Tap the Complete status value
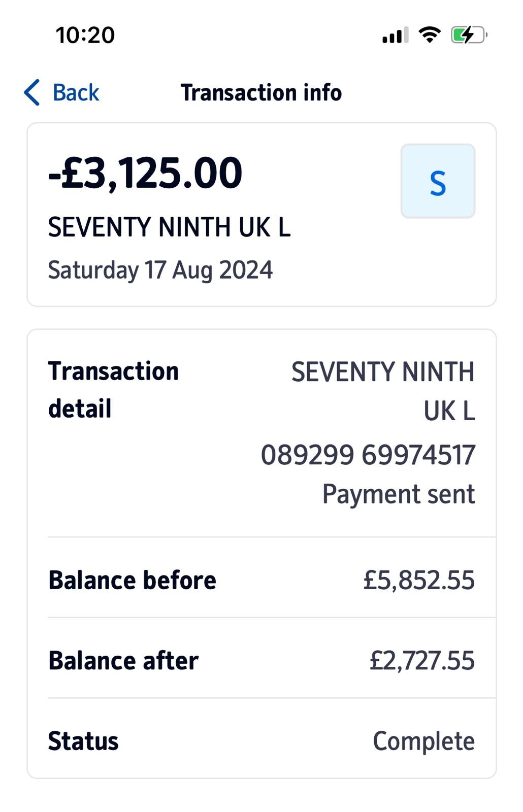The width and height of the screenshot is (523, 812). [423, 741]
